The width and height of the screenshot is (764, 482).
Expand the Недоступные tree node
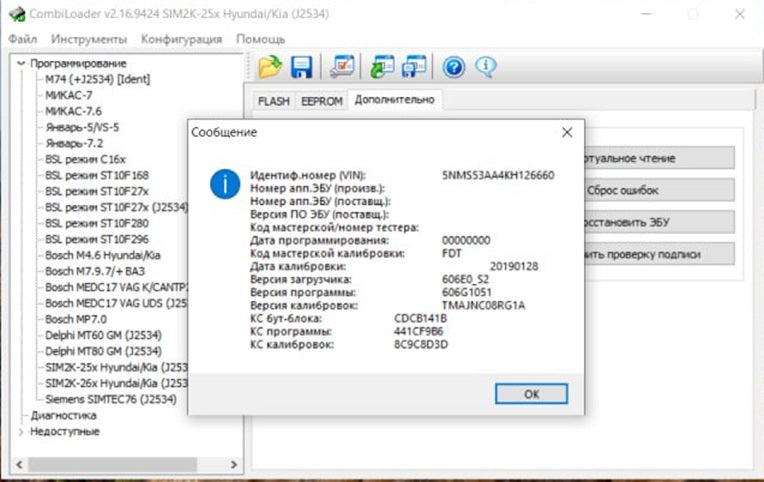(20, 432)
